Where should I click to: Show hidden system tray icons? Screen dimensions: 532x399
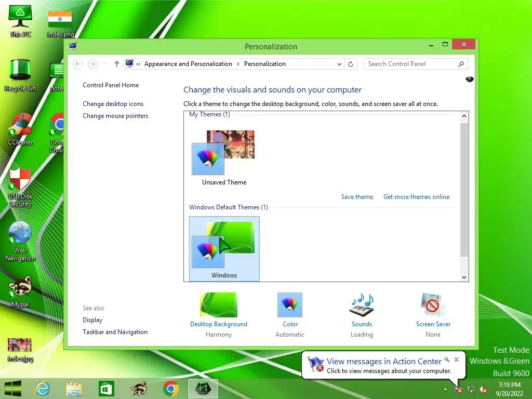point(445,390)
